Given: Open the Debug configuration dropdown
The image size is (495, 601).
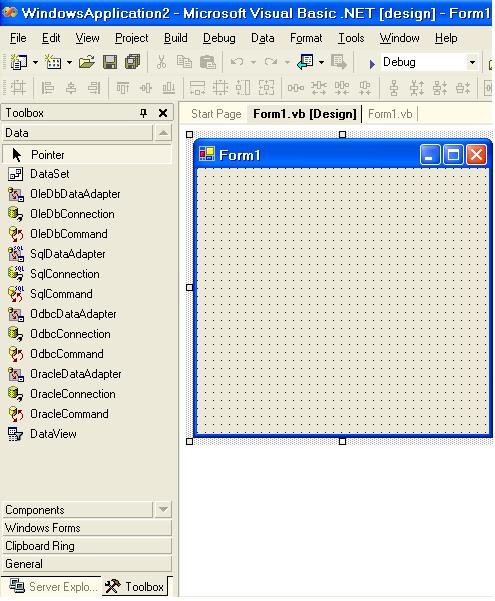Looking at the screenshot, I should tap(472, 62).
